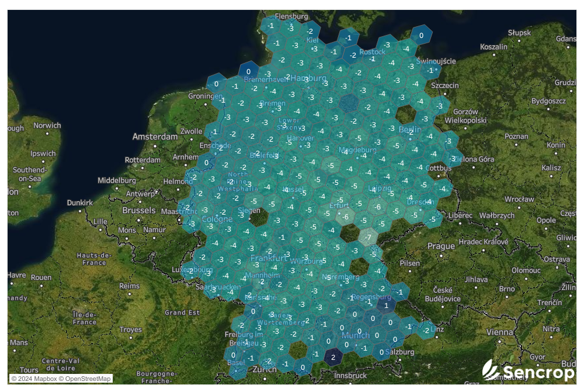
Task: Click the Koszalin city label
Action: pos(493,47)
